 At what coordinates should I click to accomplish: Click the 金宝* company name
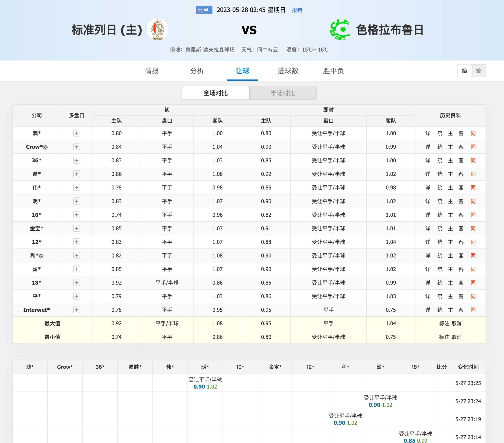pyautogui.click(x=36, y=228)
